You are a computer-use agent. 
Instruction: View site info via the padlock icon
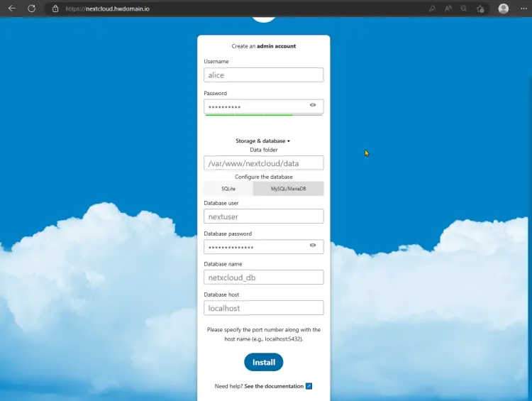click(x=55, y=9)
